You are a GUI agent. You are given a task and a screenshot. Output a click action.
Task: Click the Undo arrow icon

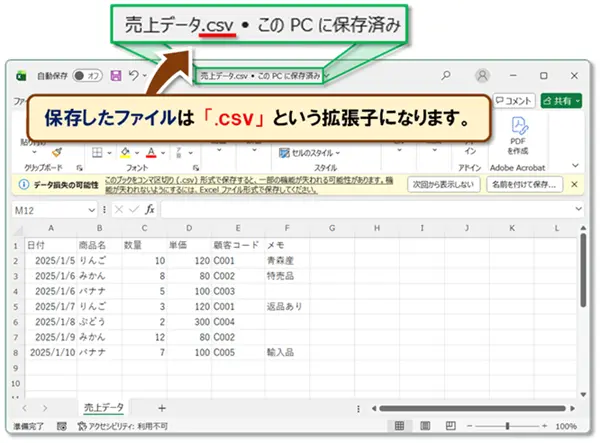tap(133, 75)
